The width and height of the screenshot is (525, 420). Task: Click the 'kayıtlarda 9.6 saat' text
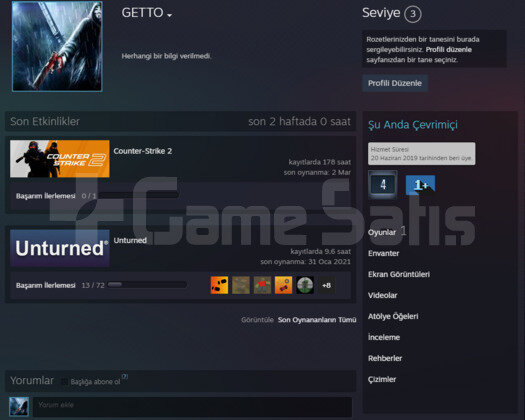click(x=320, y=252)
